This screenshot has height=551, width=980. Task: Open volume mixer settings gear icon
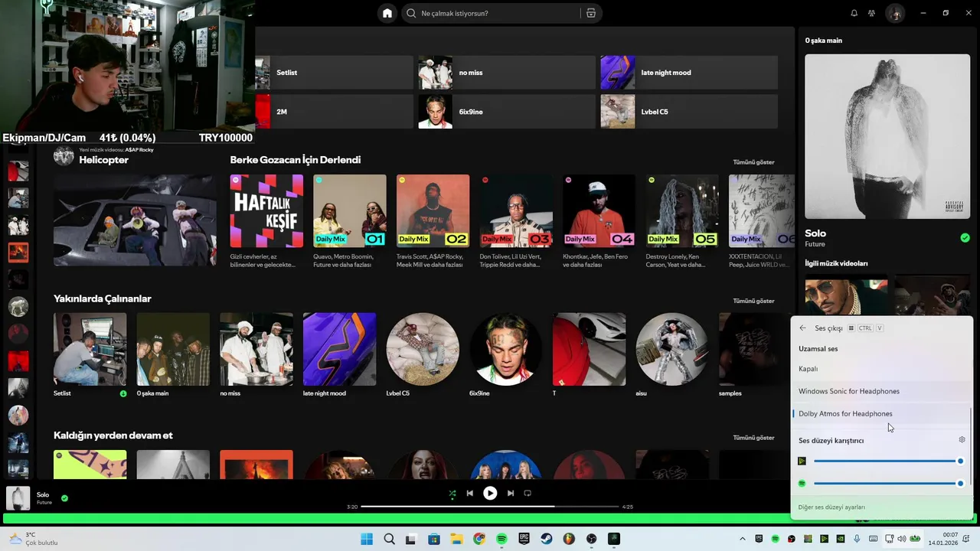tap(962, 440)
